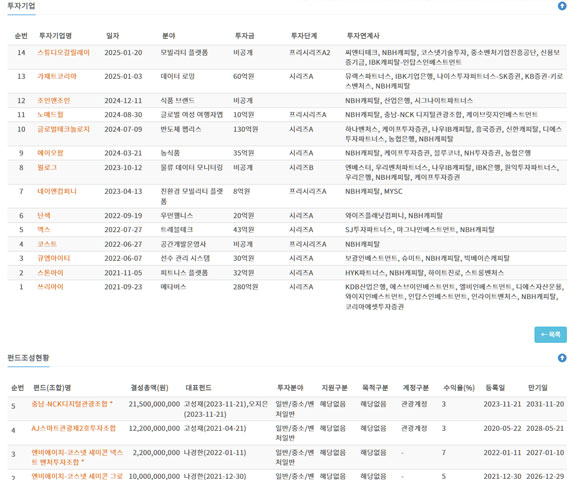The width and height of the screenshot is (580, 480).
Task: Select the 투자기업명 column header
Action: coord(55,36)
